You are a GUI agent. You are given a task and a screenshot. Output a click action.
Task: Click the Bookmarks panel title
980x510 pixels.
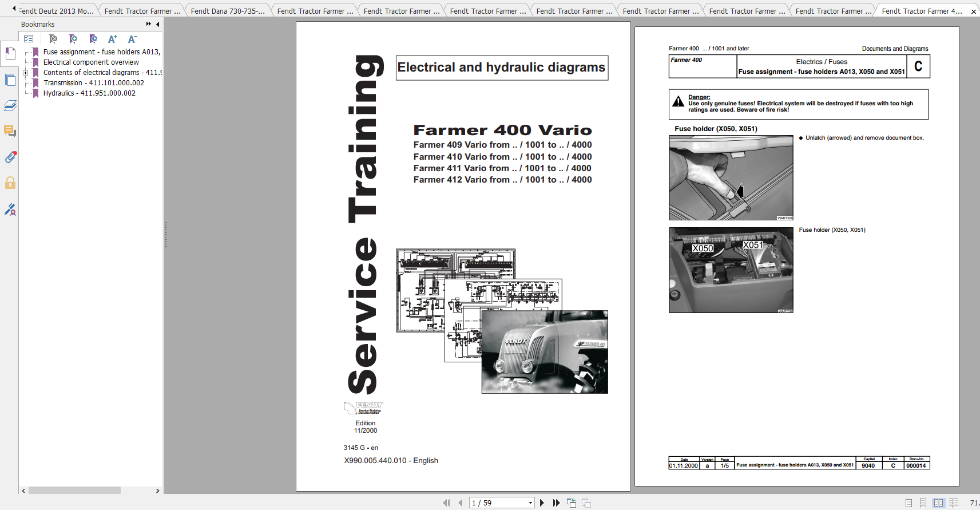pyautogui.click(x=38, y=25)
